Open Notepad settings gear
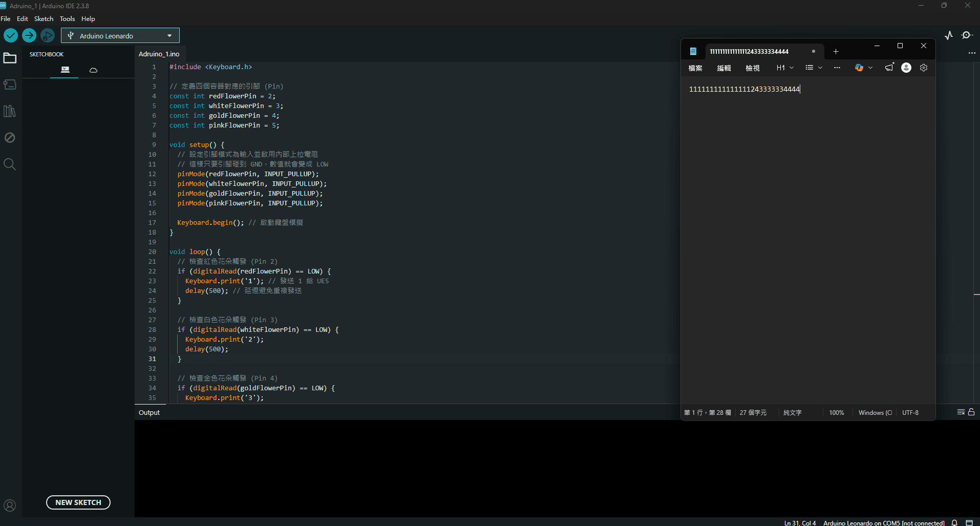This screenshot has width=980, height=526. pos(924,68)
